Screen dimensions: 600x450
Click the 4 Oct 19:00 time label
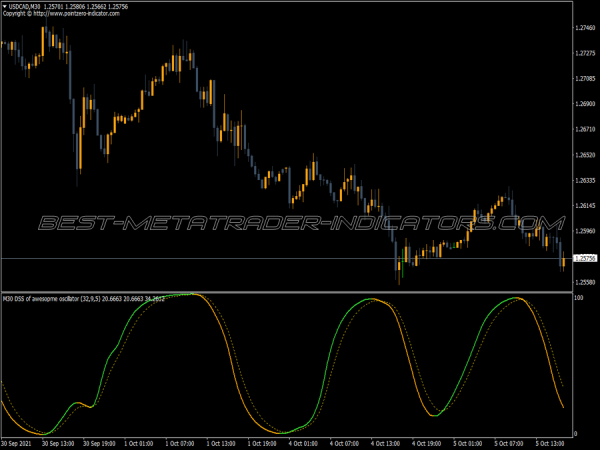pyautogui.click(x=427, y=443)
